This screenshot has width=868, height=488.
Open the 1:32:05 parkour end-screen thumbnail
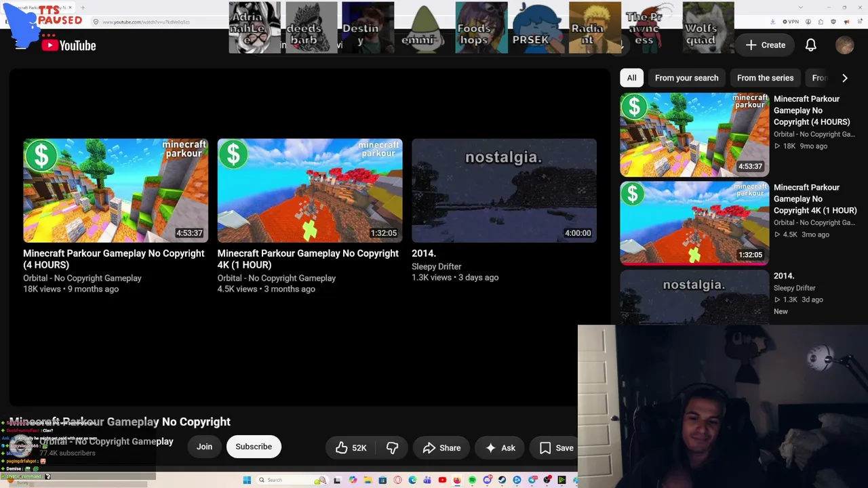click(x=310, y=190)
